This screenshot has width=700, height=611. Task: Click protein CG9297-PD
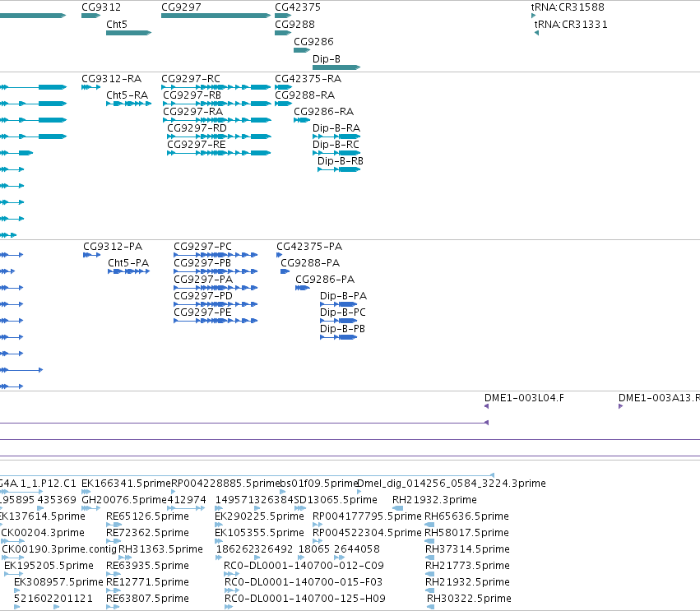(x=203, y=296)
